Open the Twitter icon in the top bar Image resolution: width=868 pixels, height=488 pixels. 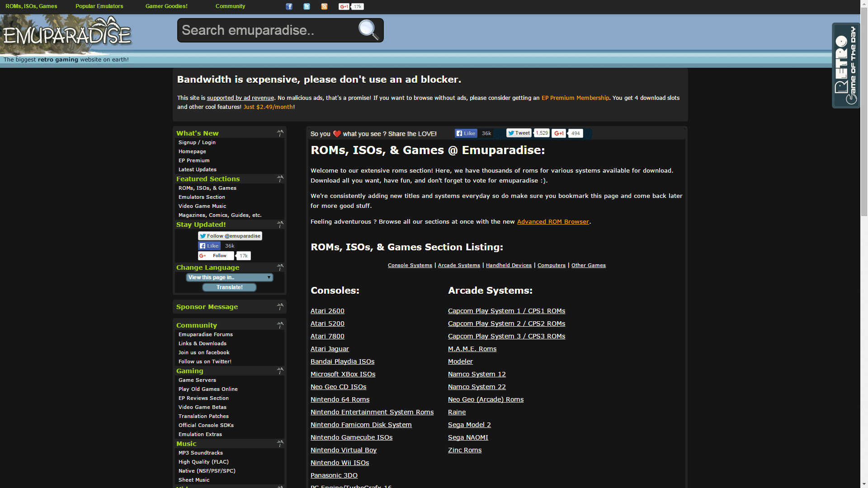tap(307, 6)
